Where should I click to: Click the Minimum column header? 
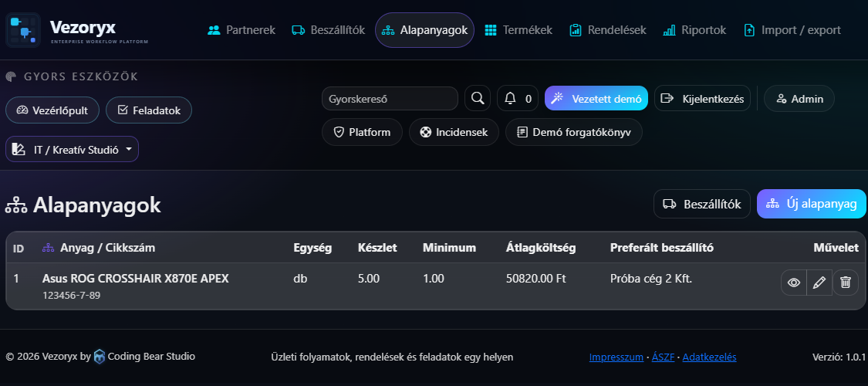tap(450, 248)
